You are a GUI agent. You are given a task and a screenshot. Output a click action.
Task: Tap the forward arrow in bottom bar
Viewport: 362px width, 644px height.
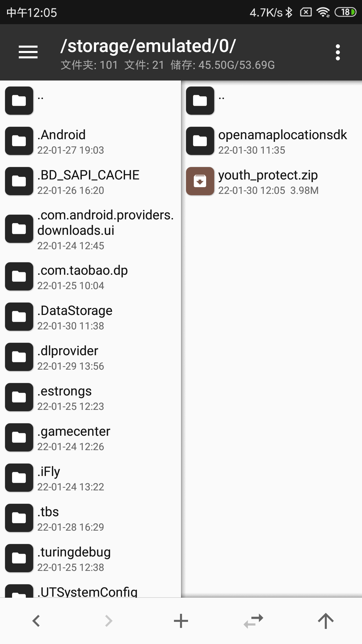point(109,621)
